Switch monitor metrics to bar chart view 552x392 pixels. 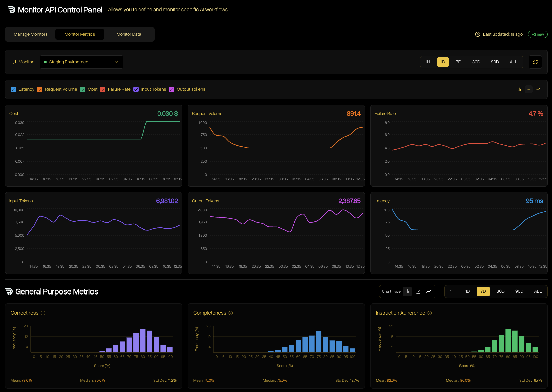click(519, 89)
